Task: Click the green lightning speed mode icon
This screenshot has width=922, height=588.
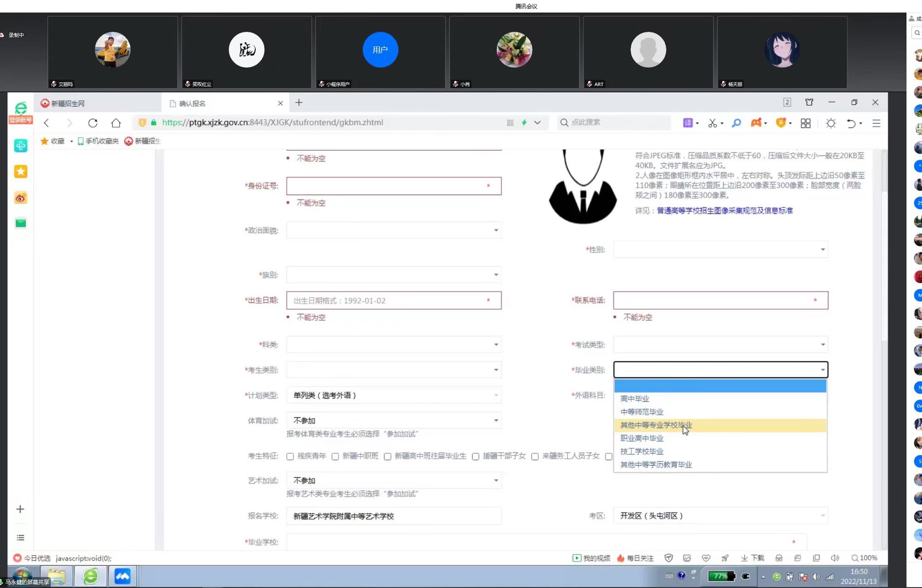Action: pos(524,123)
